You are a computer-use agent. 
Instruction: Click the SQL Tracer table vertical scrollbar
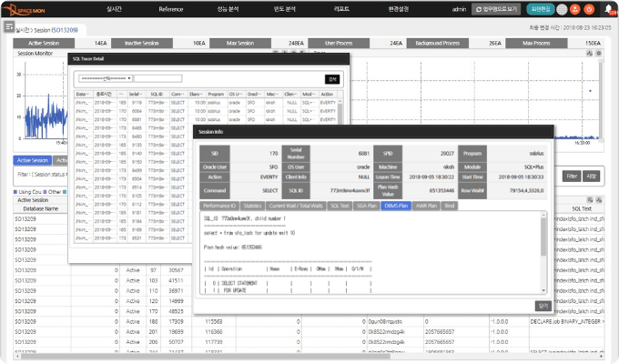340,112
